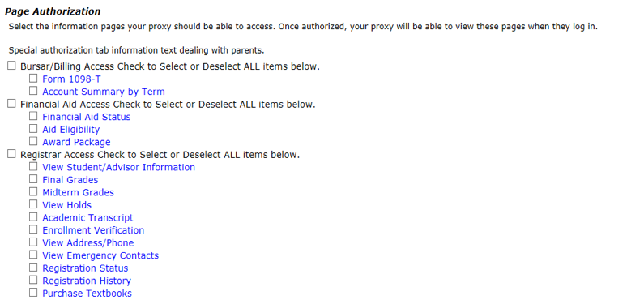Select the Aid Eligibility checkbox
This screenshot has height=300, width=644.
coord(33,129)
